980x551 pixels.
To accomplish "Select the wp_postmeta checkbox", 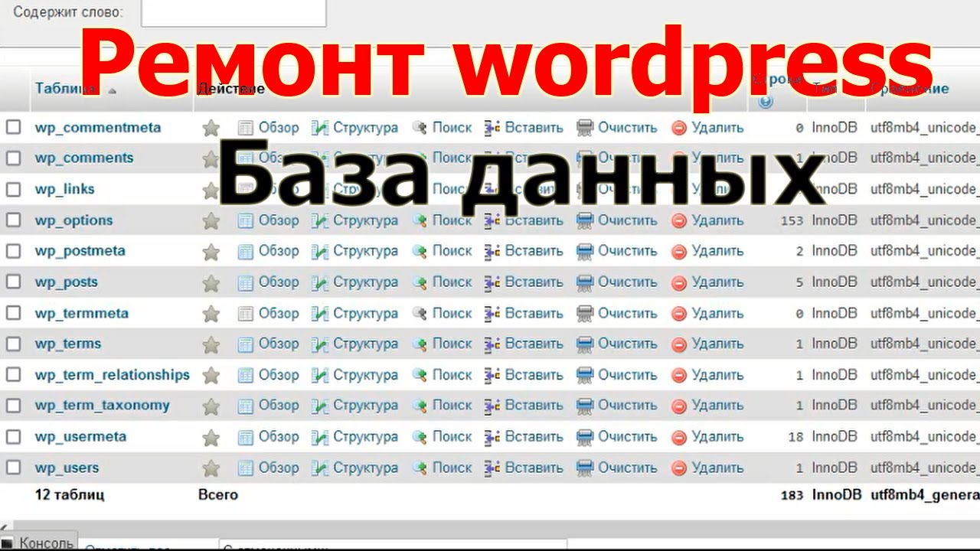I will point(13,250).
